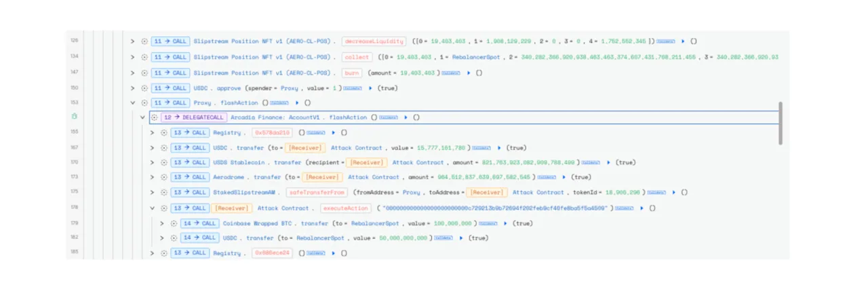The image size is (868, 287).
Task: Click return-value triangle on USDC approve row
Action: coord(370,88)
